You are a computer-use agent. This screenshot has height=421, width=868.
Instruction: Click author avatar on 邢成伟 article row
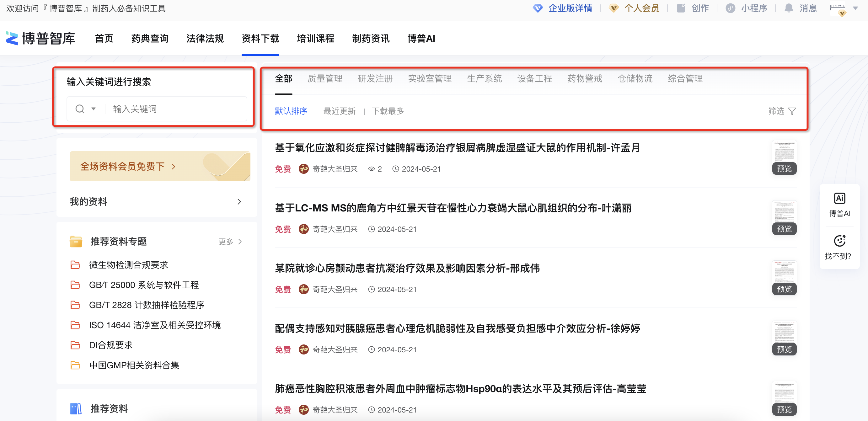point(303,289)
